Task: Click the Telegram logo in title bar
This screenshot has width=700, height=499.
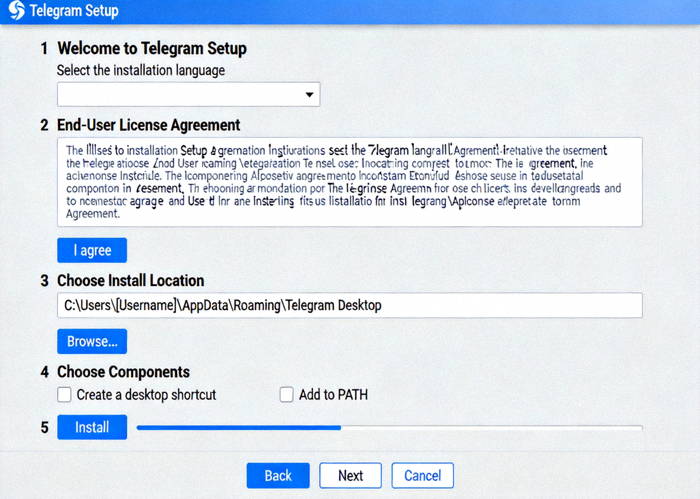Action: tap(15, 12)
